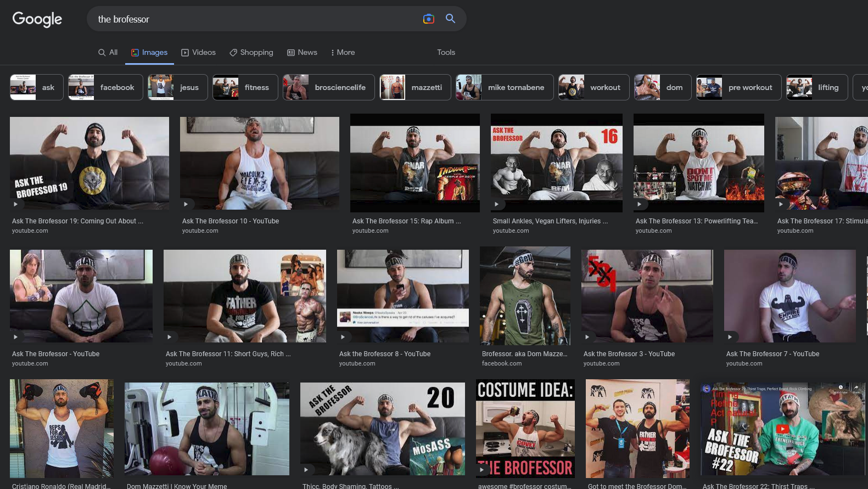Click play icon on Ask the Brofessor 3
Viewport: 868px width, 489px height.
point(587,337)
